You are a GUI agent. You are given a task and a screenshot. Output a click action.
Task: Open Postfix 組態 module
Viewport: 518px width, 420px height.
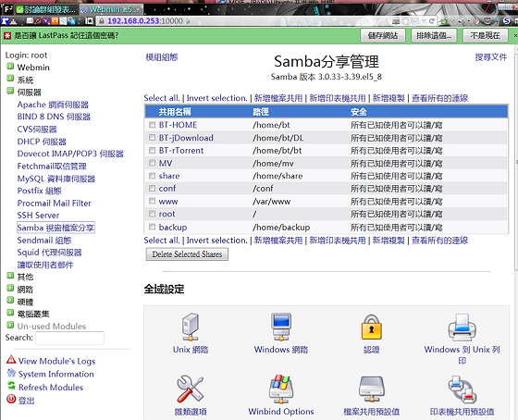[x=39, y=191]
